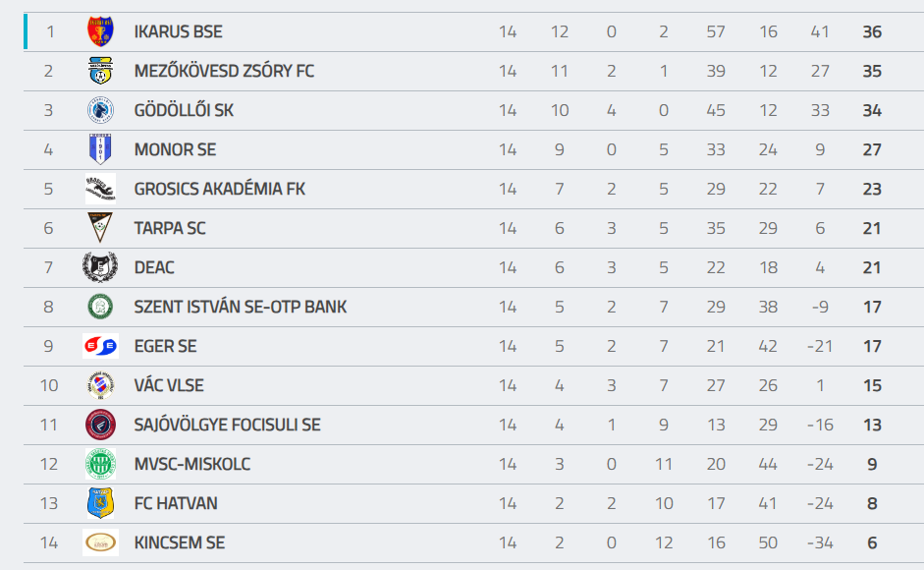Click the Mezőkövesd Zsóry FC team logo
Viewport: 924px width, 570px height.
[100, 71]
